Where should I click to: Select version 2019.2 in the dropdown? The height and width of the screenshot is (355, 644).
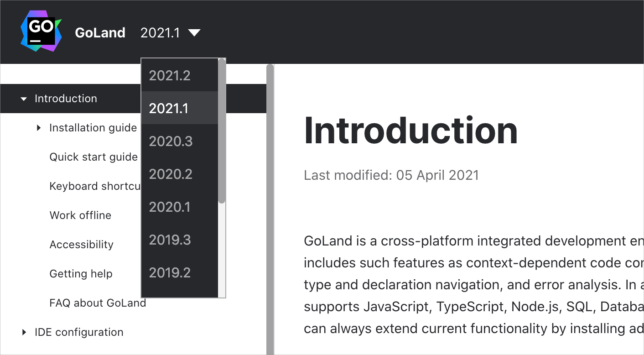pos(170,273)
